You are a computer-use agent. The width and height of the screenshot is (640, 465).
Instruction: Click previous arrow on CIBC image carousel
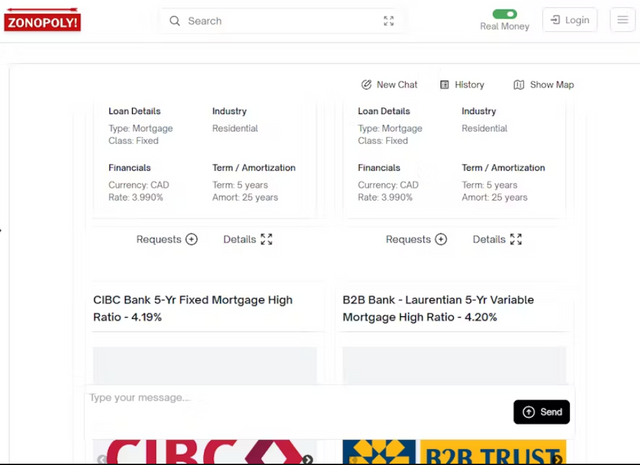pos(102,460)
